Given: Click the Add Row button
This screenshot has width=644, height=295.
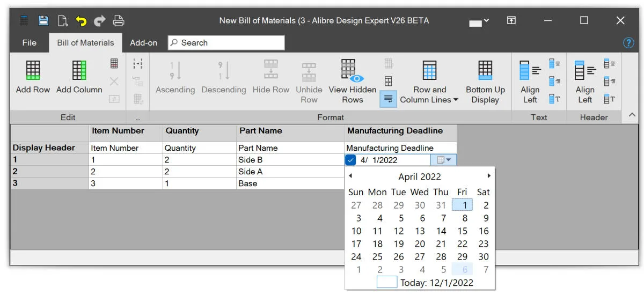Looking at the screenshot, I should pos(33,78).
